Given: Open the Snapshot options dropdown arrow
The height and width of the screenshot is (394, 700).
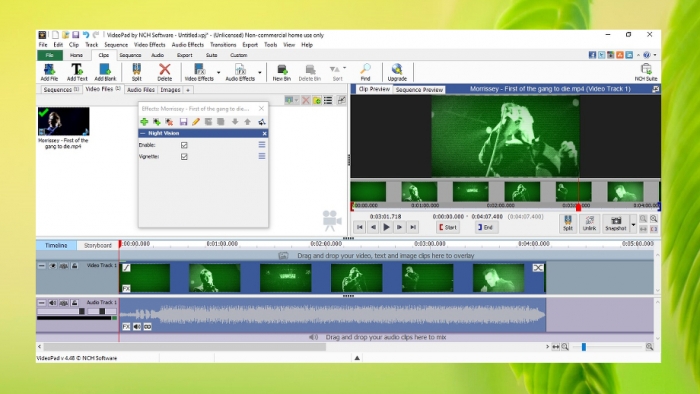Looking at the screenshot, I should coord(633,224).
